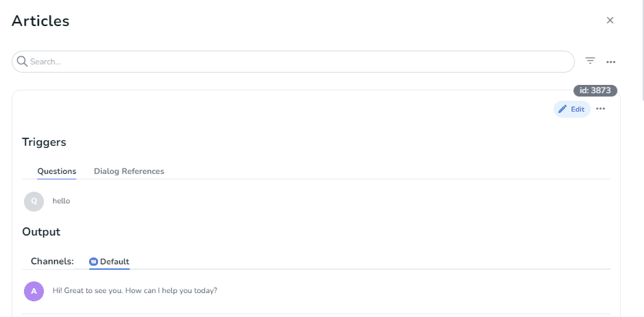
Task: Click the Output section heading
Action: 41,232
